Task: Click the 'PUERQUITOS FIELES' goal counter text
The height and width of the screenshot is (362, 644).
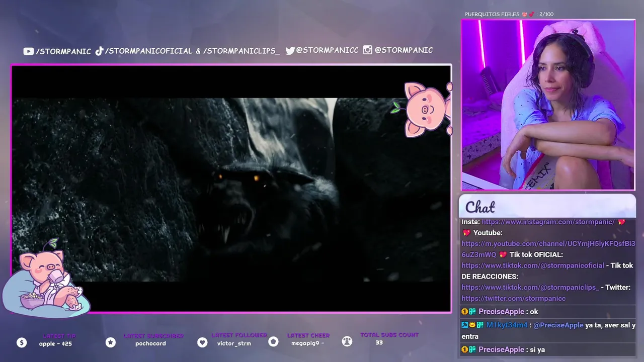Action: tap(509, 14)
